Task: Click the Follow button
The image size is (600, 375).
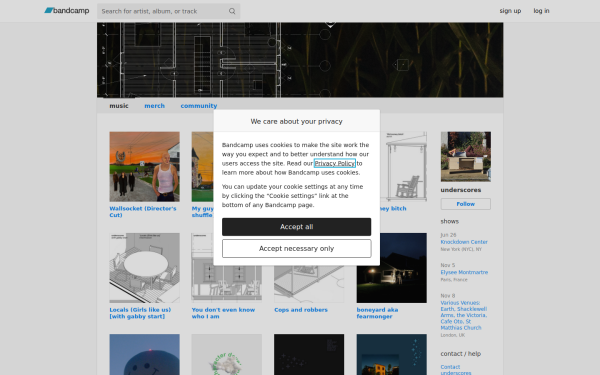Action: pyautogui.click(x=466, y=204)
